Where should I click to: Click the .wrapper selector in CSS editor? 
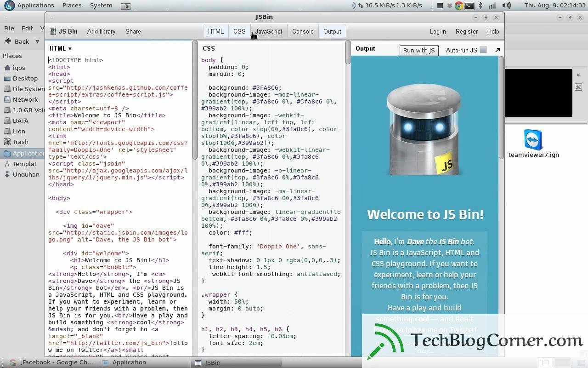pyautogui.click(x=216, y=294)
